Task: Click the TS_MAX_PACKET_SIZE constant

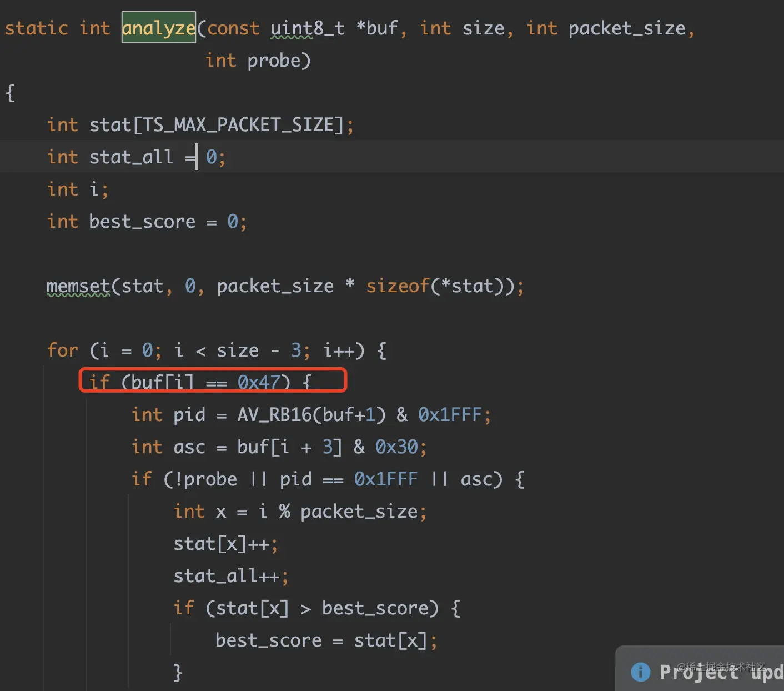Action: 238,125
